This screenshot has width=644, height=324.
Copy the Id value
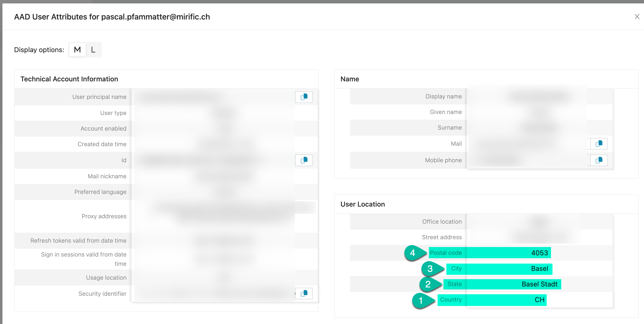pyautogui.click(x=304, y=160)
